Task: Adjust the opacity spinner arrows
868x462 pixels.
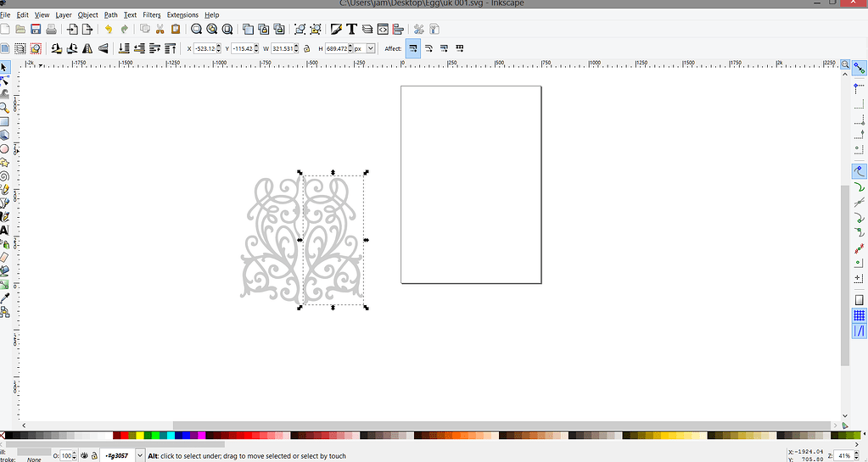Action: (x=74, y=456)
